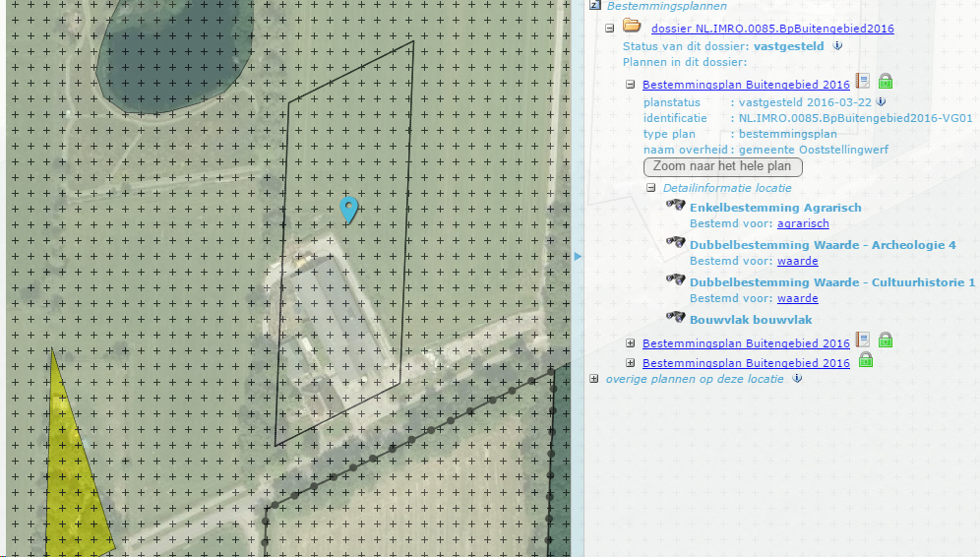Open waarde link under Archeologie 4
This screenshot has height=557, width=980.
(798, 262)
